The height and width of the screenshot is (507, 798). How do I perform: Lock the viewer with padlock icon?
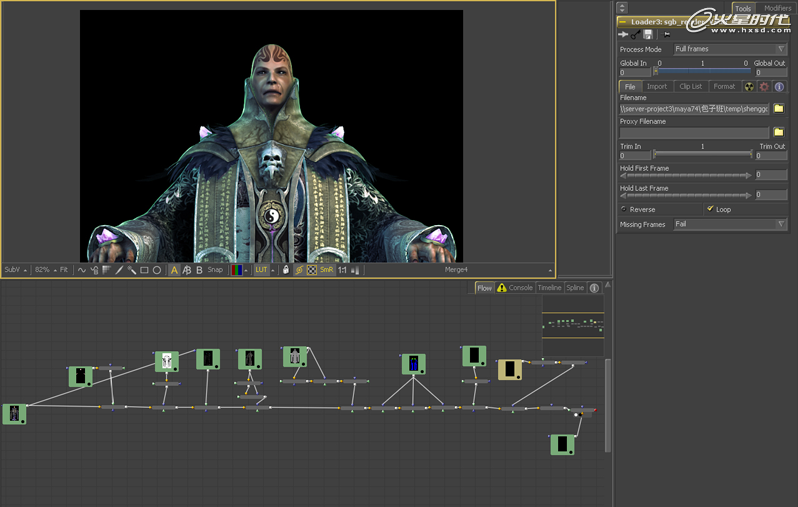pos(286,270)
